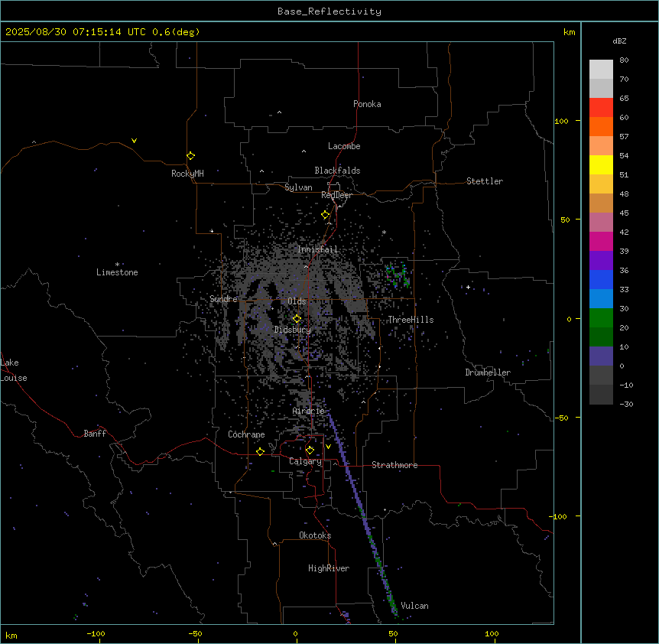Select the Drumheller town label
The image size is (659, 644).
(x=488, y=372)
